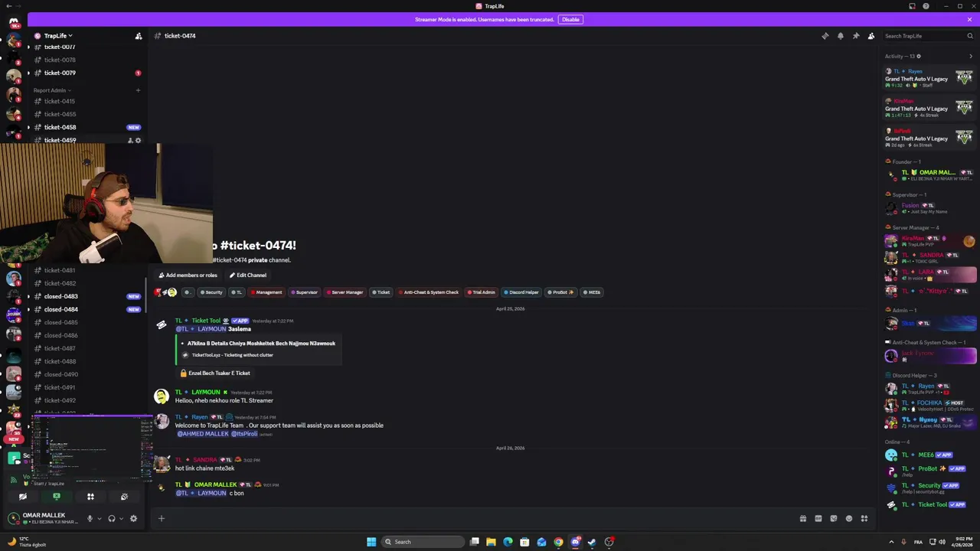Open Chrome from taskbar
Screen dimensions: 980x551
point(558,542)
